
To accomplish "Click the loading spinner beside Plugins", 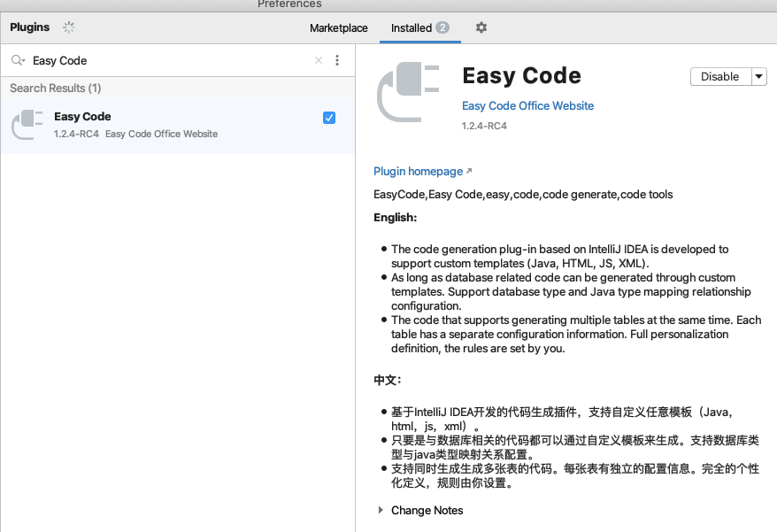I will [x=68, y=27].
